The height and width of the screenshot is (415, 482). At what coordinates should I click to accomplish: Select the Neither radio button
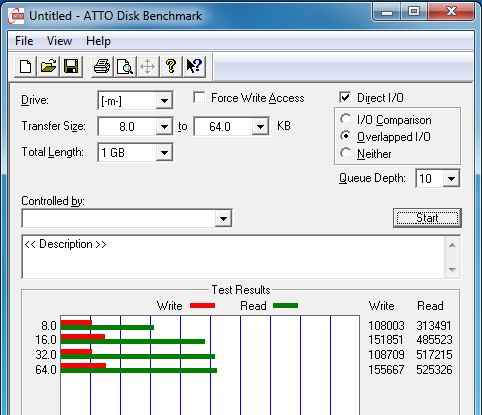coord(345,153)
